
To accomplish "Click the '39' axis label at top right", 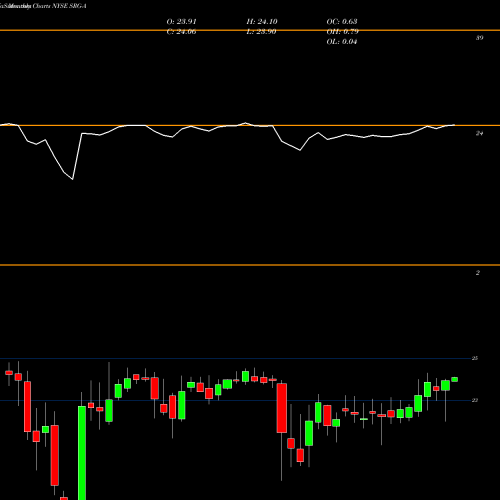I will pyautogui.click(x=479, y=38).
